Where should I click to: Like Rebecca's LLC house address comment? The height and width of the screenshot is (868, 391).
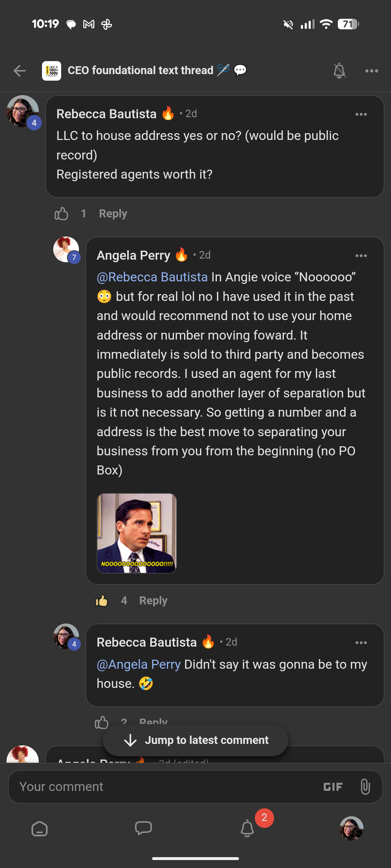(62, 214)
